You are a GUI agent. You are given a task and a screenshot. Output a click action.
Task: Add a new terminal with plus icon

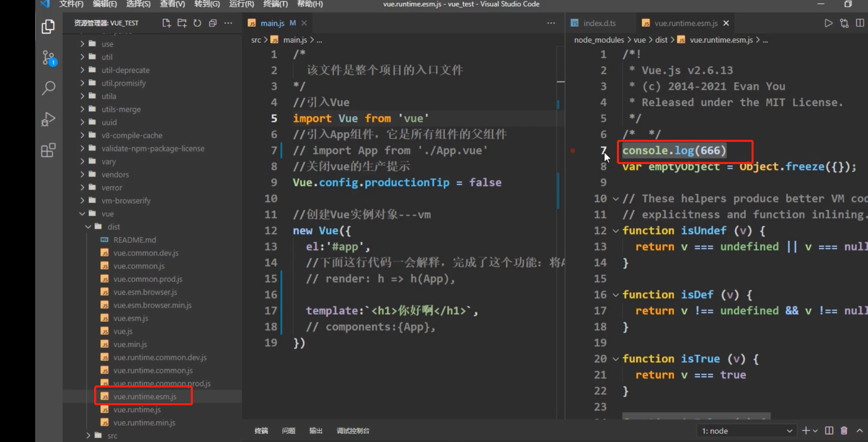coord(806,431)
